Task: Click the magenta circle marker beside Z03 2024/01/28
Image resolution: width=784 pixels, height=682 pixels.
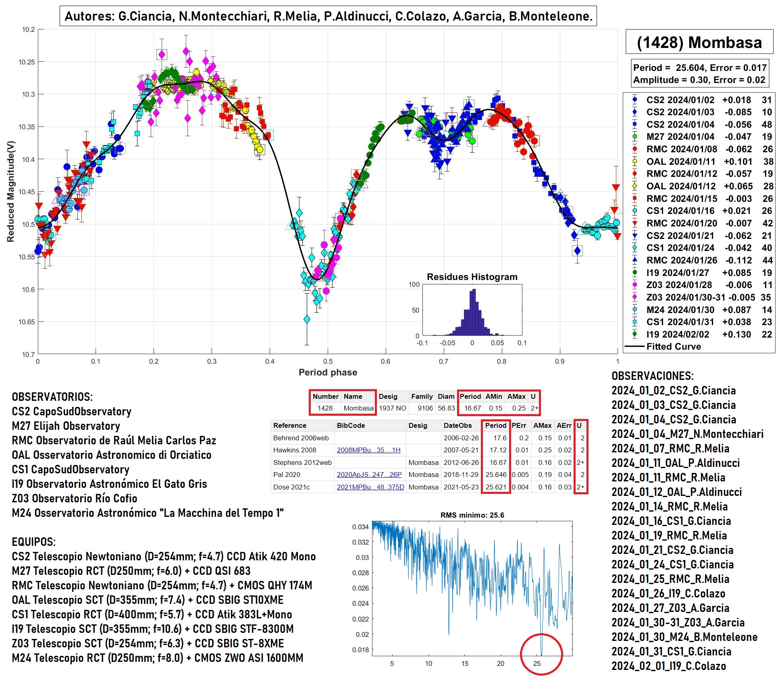Action: [x=635, y=285]
